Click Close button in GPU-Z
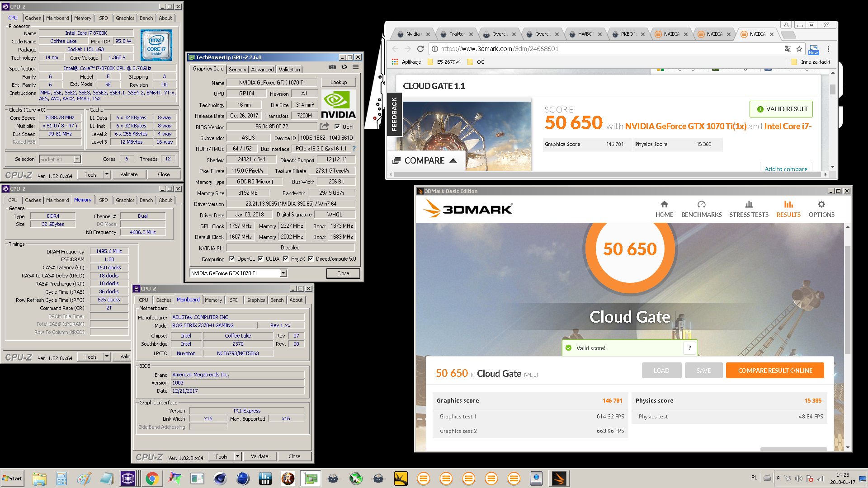Image resolution: width=868 pixels, height=488 pixels. coord(343,273)
